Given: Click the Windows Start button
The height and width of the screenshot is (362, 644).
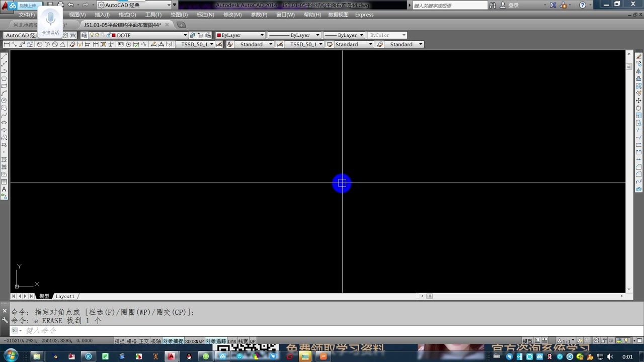Looking at the screenshot, I should pos(10,356).
